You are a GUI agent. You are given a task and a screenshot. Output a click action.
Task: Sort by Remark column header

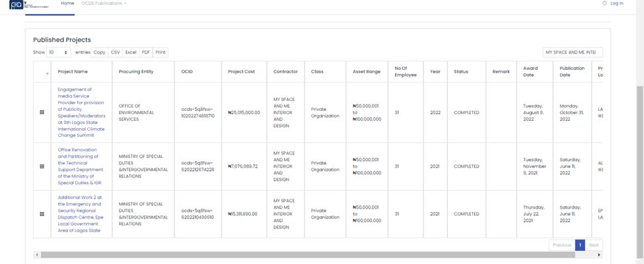coord(501,71)
